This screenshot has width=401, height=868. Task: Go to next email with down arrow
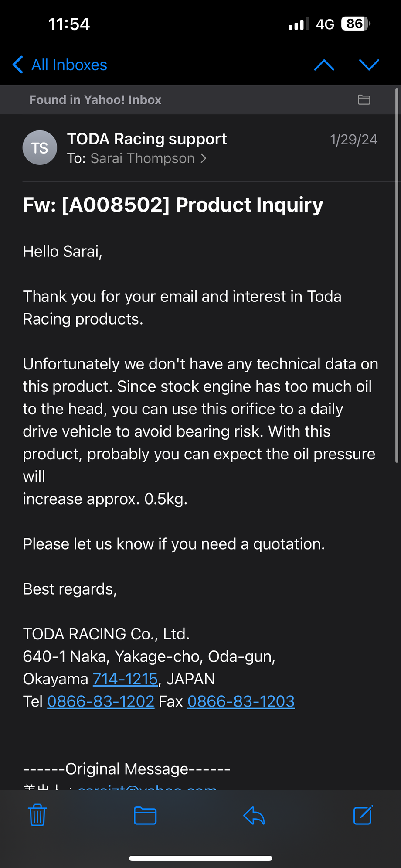coord(369,65)
